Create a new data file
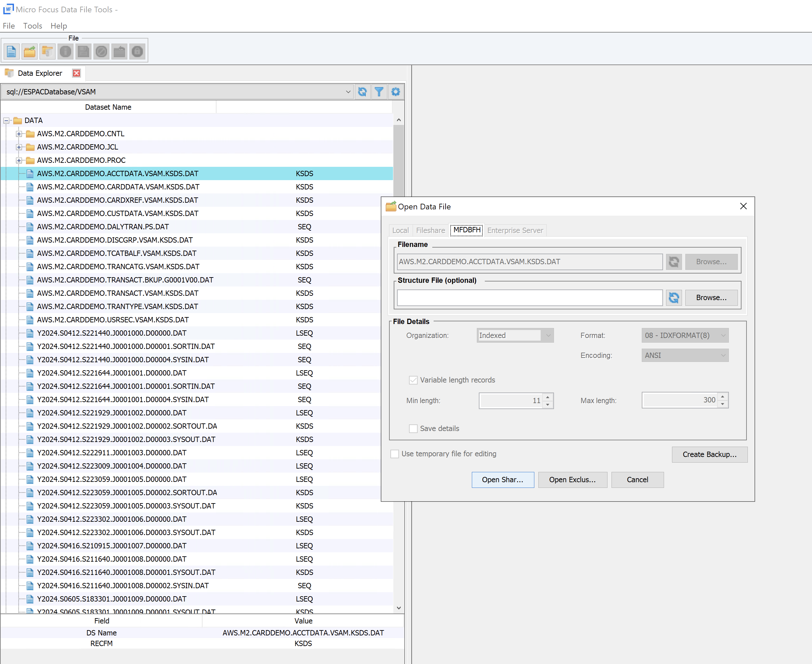 click(x=12, y=51)
